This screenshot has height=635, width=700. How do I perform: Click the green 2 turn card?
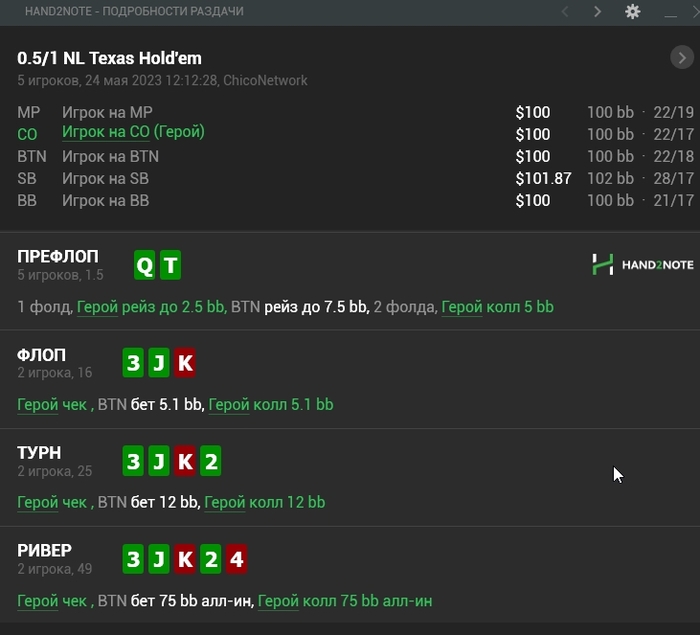coord(211,461)
